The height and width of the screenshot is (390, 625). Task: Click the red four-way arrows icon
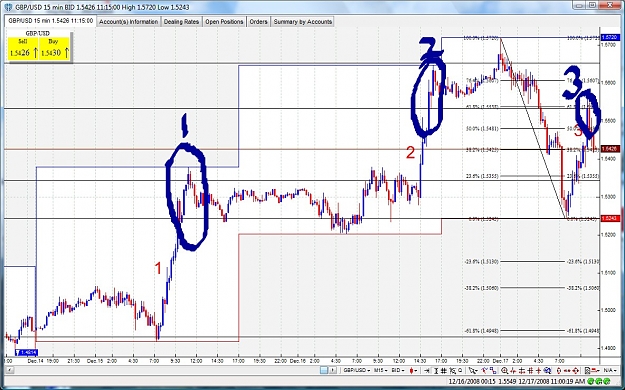tap(576, 370)
